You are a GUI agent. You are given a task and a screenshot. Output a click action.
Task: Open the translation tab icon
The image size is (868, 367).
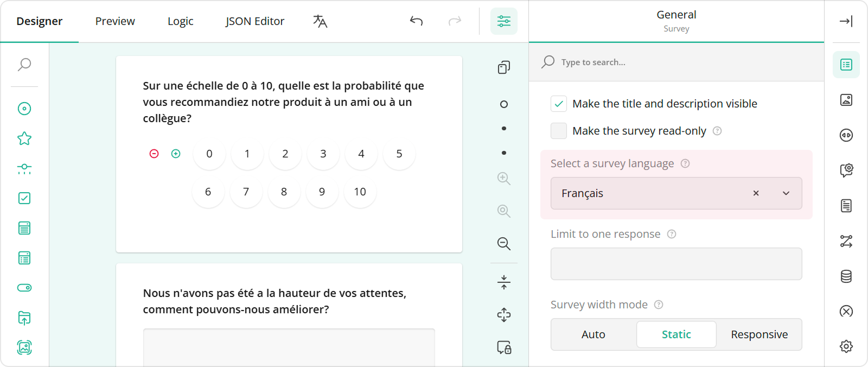tap(320, 21)
